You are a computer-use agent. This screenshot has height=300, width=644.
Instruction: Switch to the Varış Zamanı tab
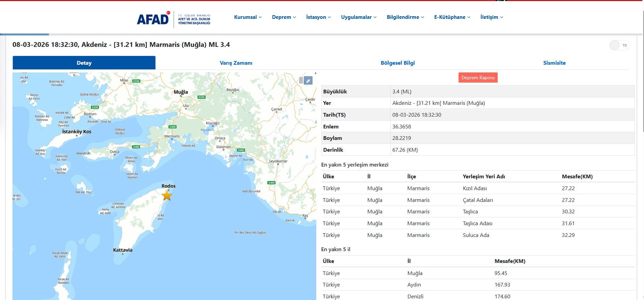tap(236, 63)
